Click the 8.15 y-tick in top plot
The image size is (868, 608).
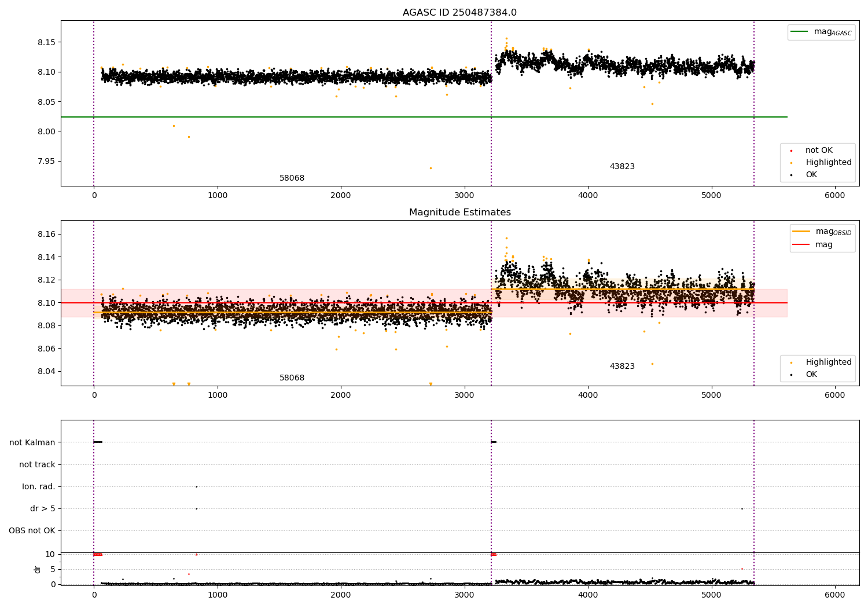[46, 42]
